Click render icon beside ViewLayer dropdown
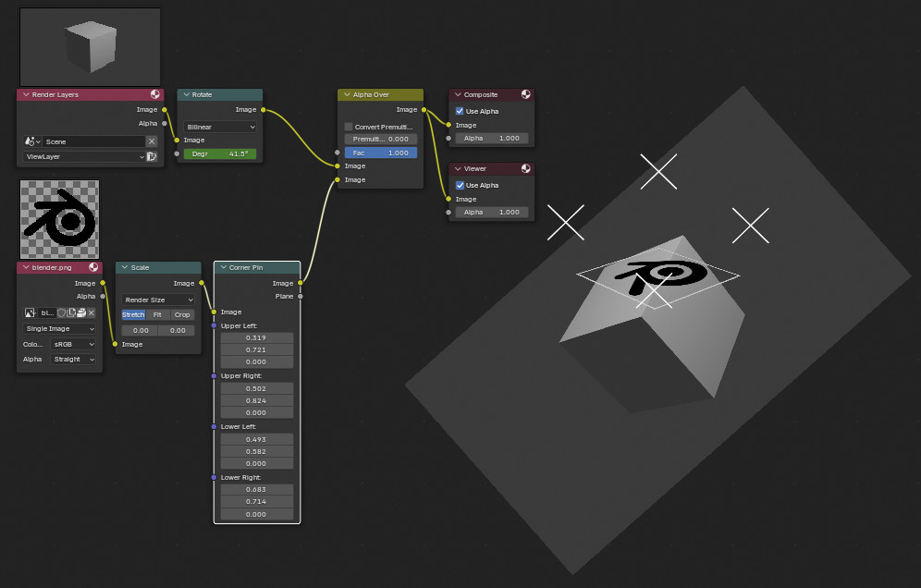921x588 pixels. [152, 157]
